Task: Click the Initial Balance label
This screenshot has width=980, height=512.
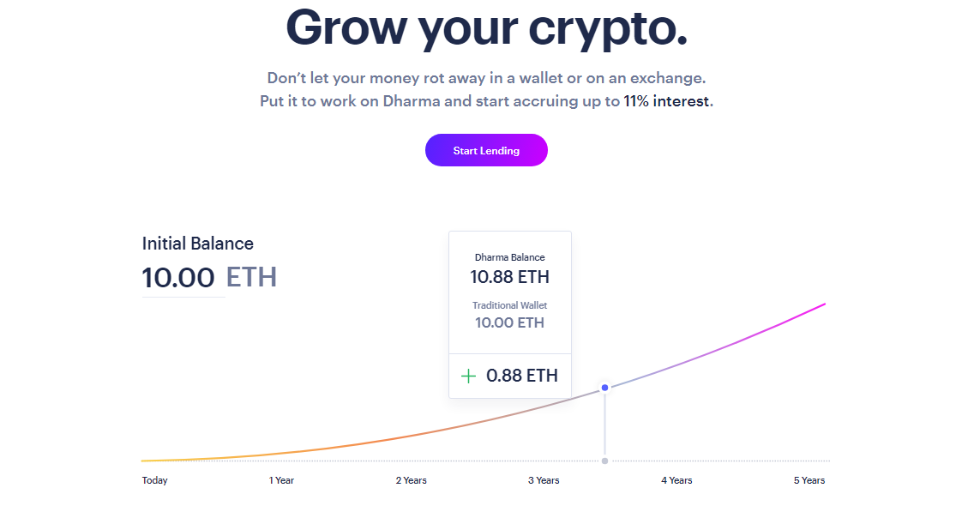Action: coord(197,244)
